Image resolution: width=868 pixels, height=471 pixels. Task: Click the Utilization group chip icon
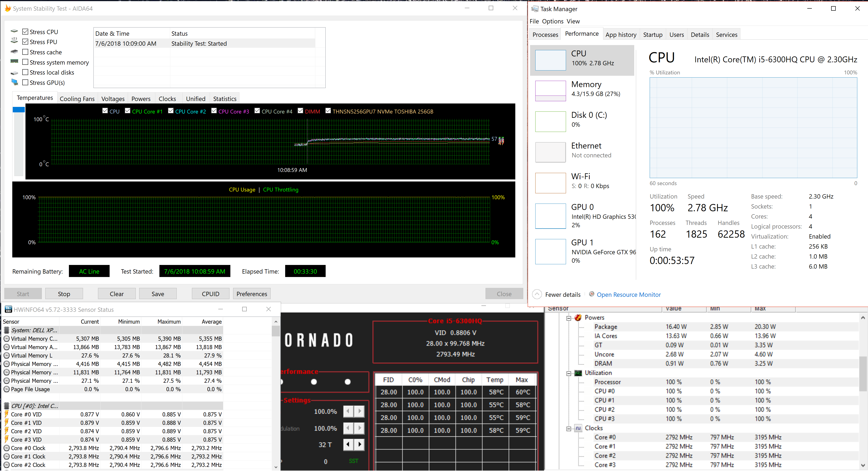point(578,373)
